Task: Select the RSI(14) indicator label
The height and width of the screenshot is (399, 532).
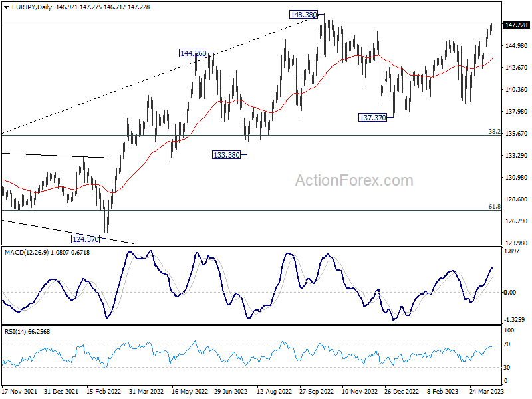Action: pyautogui.click(x=15, y=331)
